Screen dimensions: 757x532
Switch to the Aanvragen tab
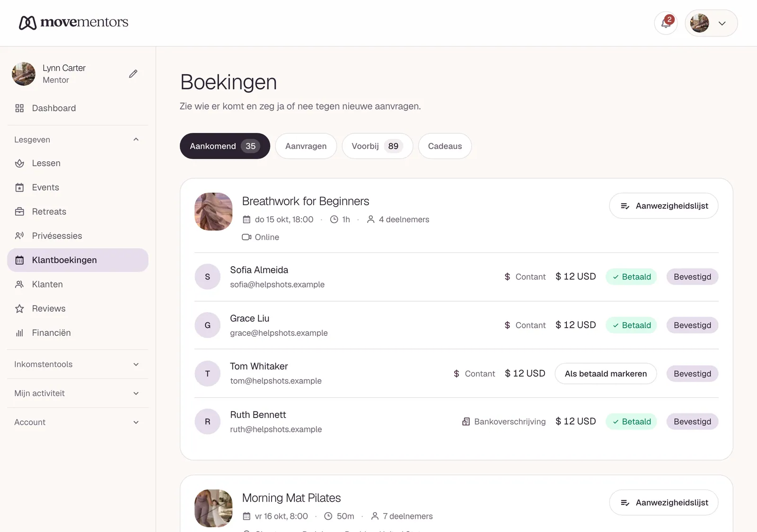tap(306, 146)
